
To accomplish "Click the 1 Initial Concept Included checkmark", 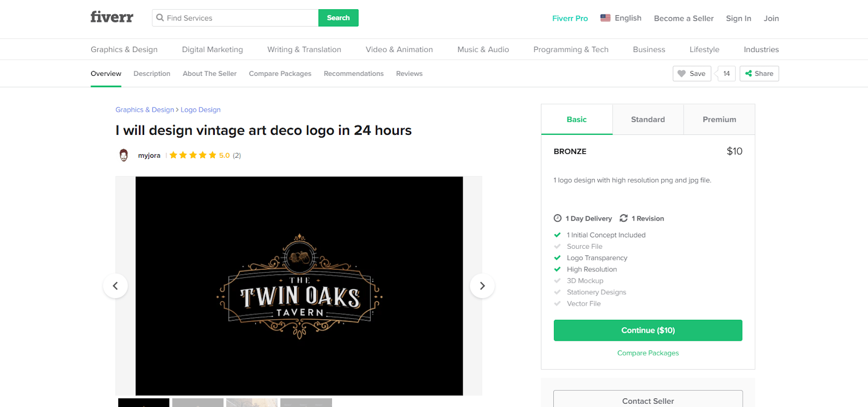I will (x=557, y=235).
